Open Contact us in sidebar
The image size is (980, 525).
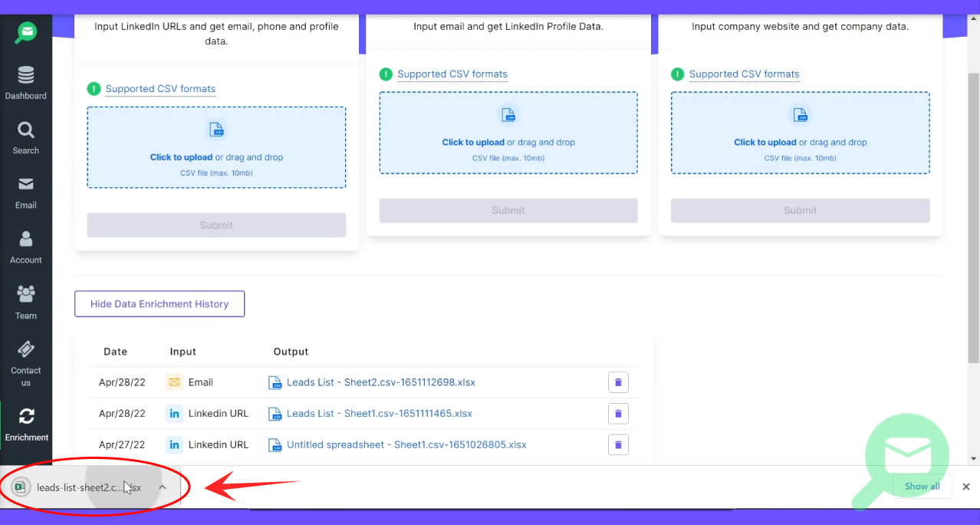(26, 363)
